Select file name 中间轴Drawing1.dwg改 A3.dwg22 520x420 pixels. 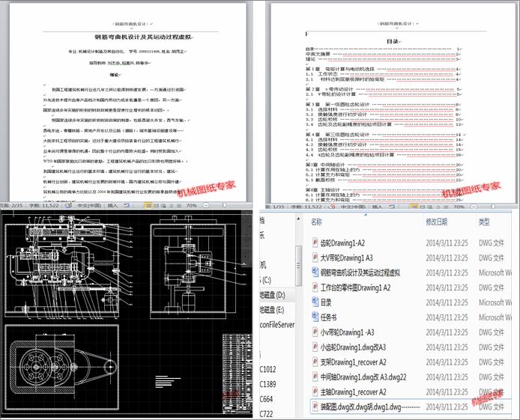[x=363, y=377]
